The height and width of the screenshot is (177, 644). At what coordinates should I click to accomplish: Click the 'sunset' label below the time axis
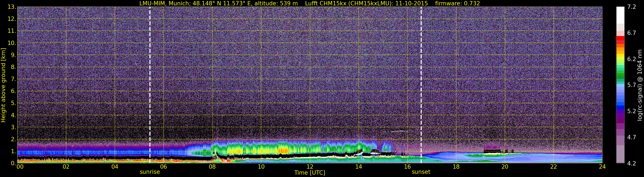coord(421,172)
